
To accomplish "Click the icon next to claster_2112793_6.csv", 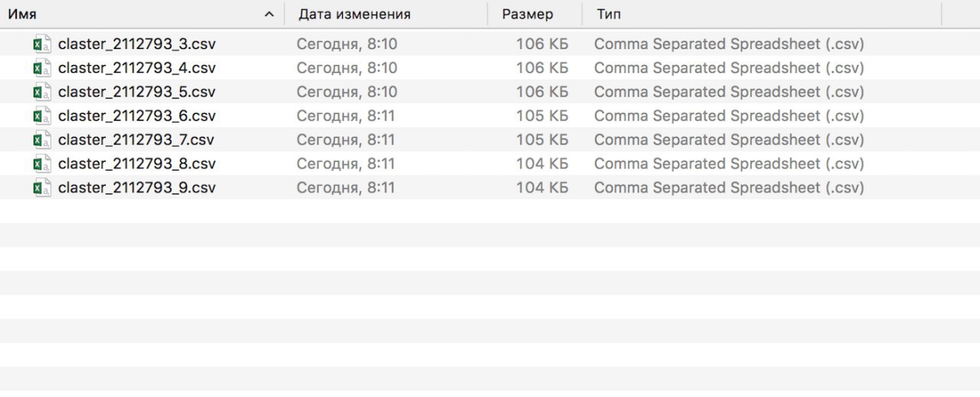I will (x=42, y=116).
